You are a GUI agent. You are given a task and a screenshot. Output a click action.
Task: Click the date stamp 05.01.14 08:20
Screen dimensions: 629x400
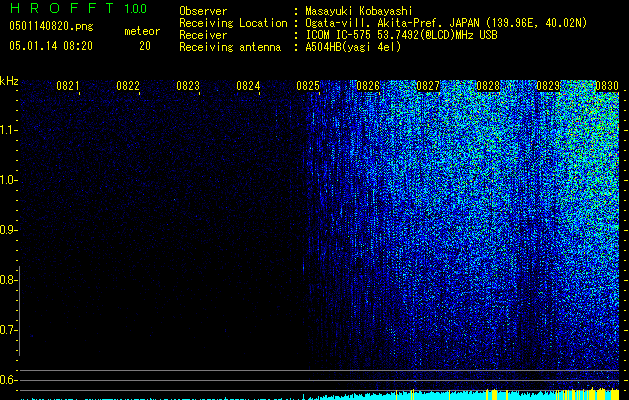click(x=51, y=46)
